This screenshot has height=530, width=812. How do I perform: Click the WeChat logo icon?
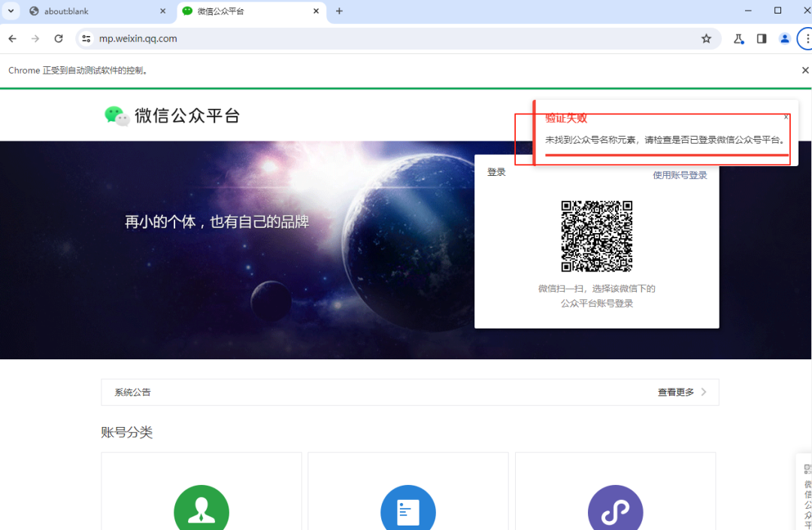point(117,116)
